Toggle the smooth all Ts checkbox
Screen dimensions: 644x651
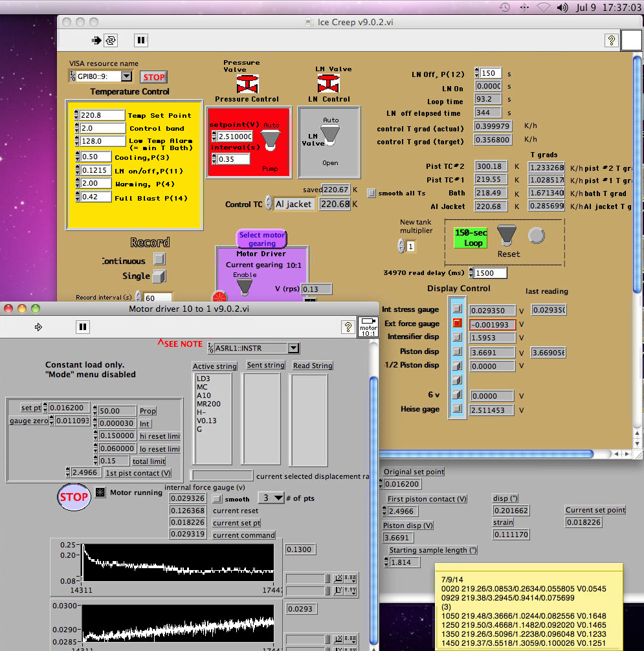pyautogui.click(x=372, y=193)
